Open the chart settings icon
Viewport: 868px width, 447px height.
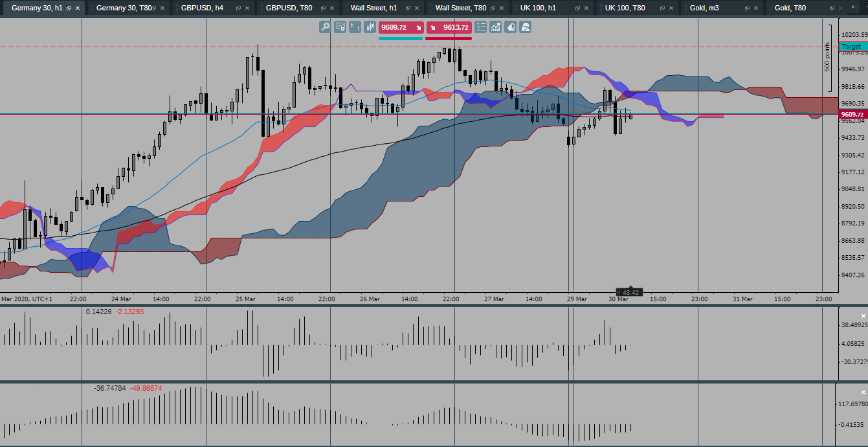tap(339, 27)
